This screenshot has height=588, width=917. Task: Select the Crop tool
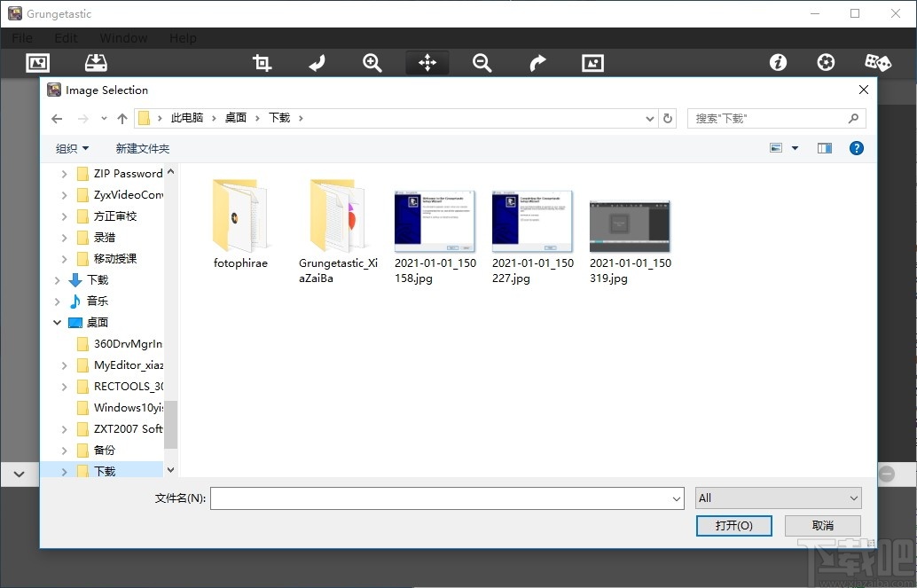[x=262, y=62]
